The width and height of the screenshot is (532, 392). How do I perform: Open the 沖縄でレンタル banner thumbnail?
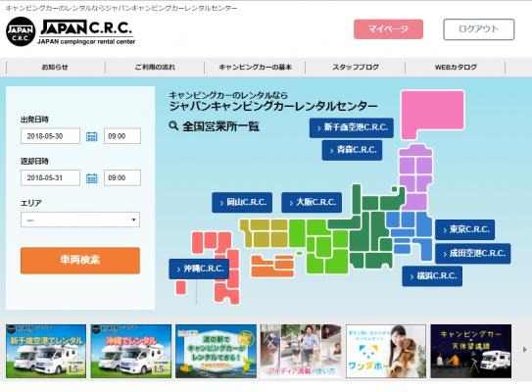pos(131,351)
